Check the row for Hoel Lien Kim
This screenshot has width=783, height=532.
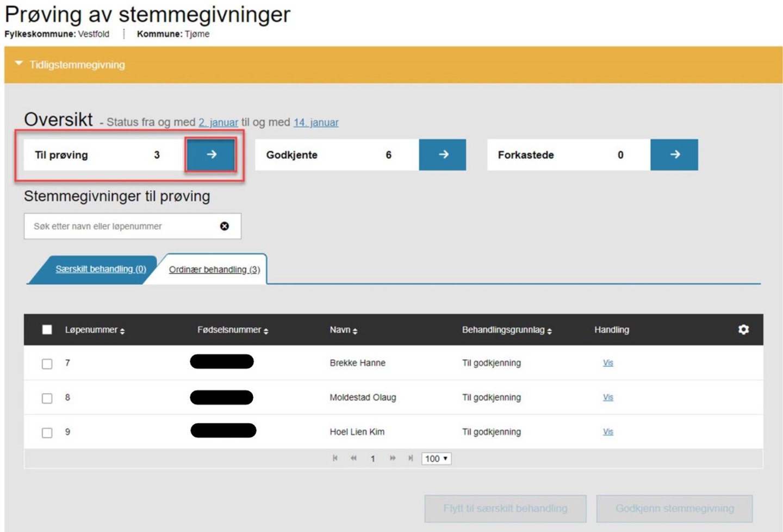(47, 433)
